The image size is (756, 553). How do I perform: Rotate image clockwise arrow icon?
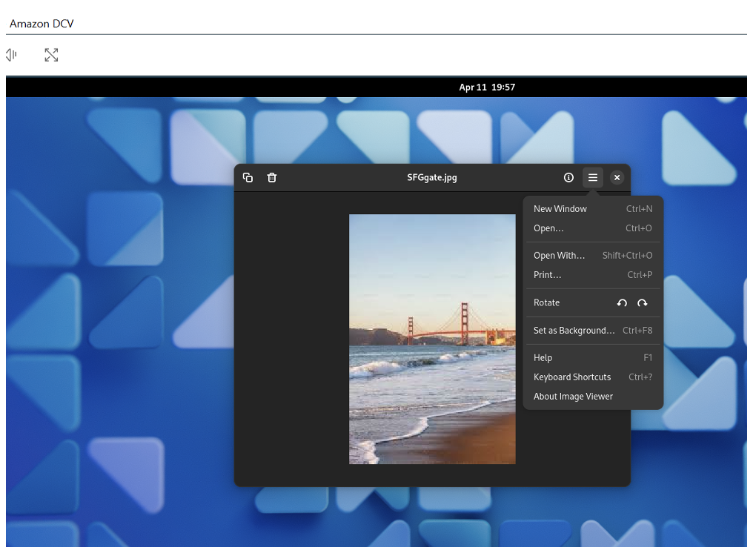642,303
